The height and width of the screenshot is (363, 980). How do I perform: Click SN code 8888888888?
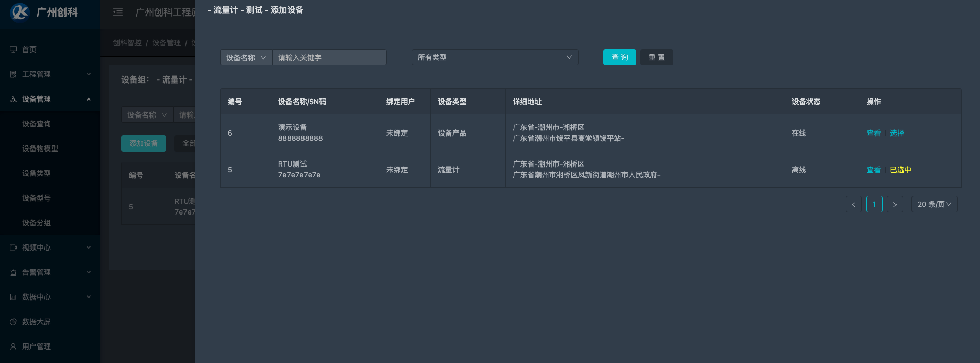[300, 138]
